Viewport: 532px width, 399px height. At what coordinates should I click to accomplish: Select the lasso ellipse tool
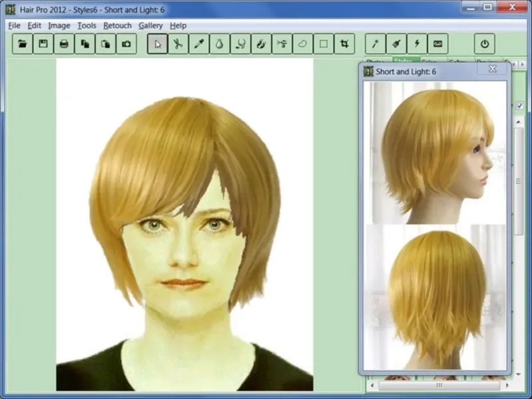(x=303, y=44)
